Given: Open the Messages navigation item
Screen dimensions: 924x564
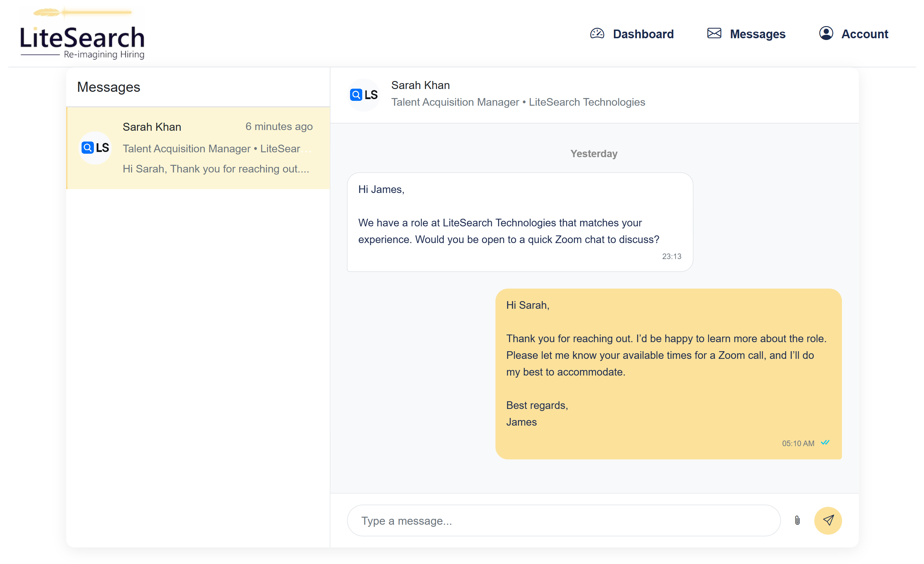Looking at the screenshot, I should [757, 34].
